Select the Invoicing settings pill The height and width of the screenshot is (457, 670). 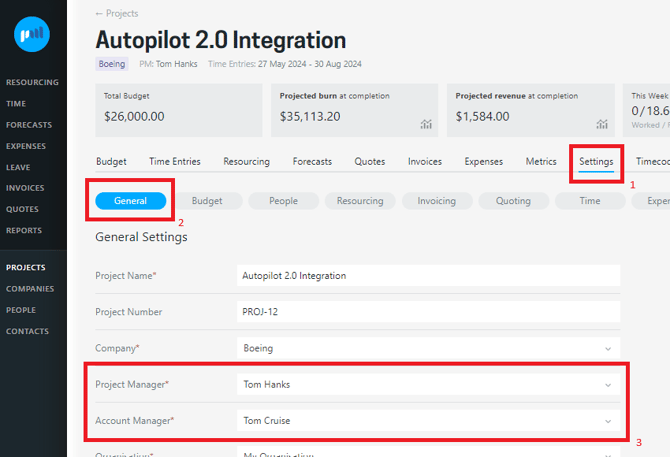[437, 201]
